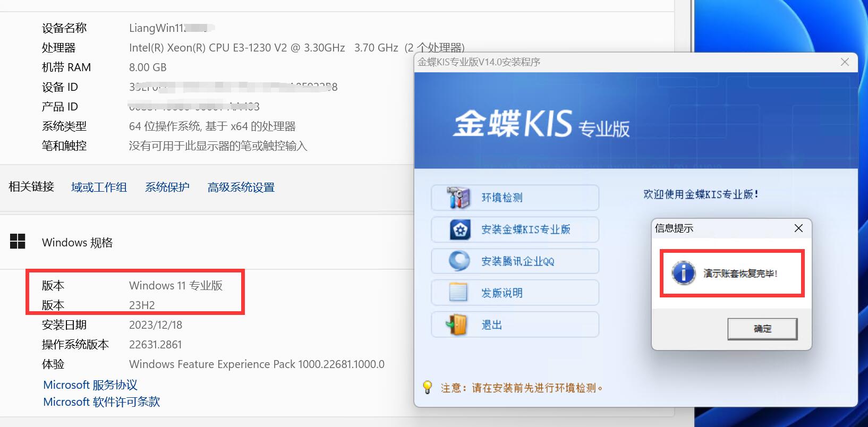Click the 操作系统版本 label
Screen dimensions: 868x427
coord(75,344)
